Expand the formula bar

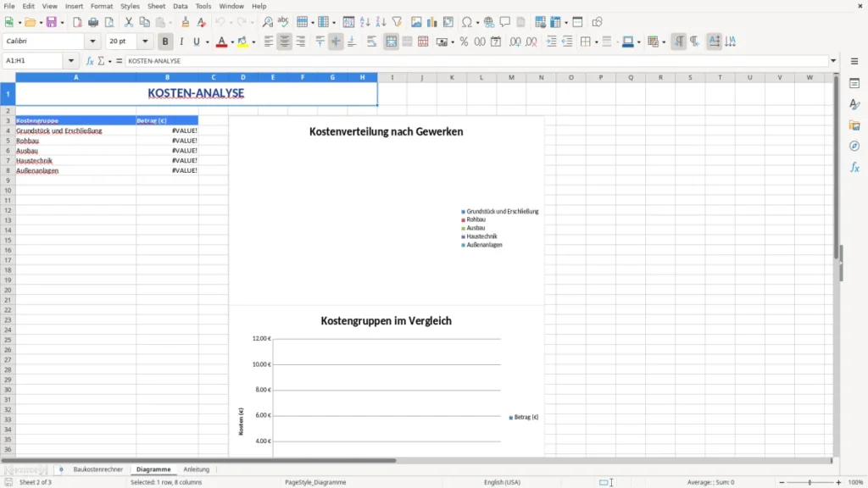tap(833, 61)
